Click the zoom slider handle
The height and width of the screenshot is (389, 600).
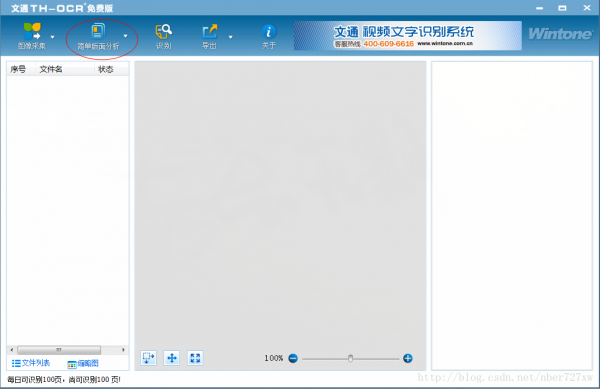click(x=350, y=358)
